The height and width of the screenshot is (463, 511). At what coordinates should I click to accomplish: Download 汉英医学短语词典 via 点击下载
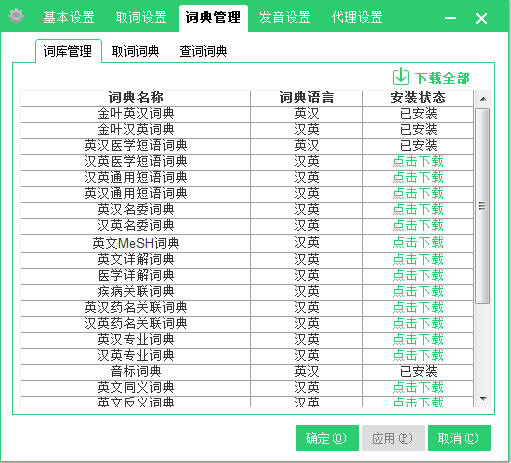click(x=418, y=162)
